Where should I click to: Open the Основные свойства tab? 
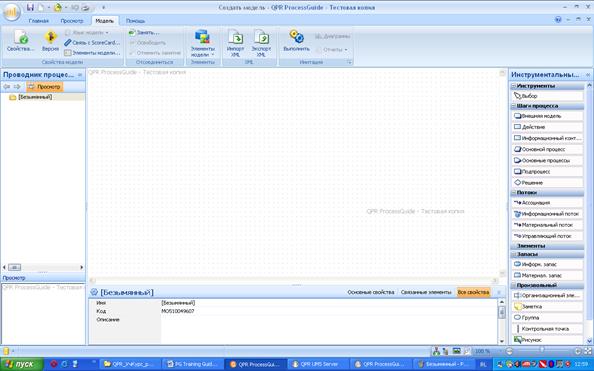(370, 292)
